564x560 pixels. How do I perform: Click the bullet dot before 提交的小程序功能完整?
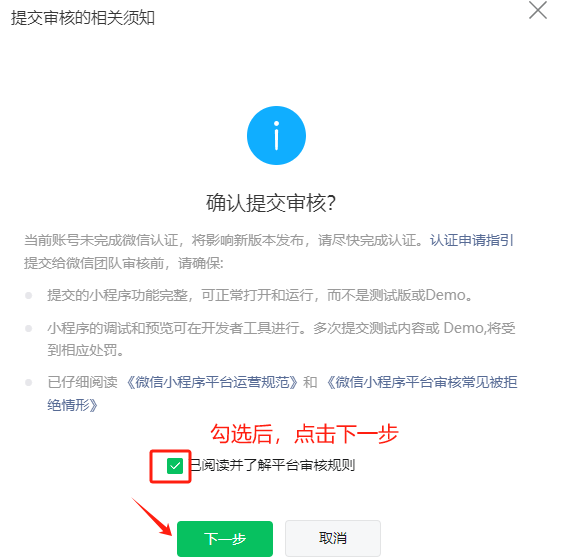[x=28, y=295]
